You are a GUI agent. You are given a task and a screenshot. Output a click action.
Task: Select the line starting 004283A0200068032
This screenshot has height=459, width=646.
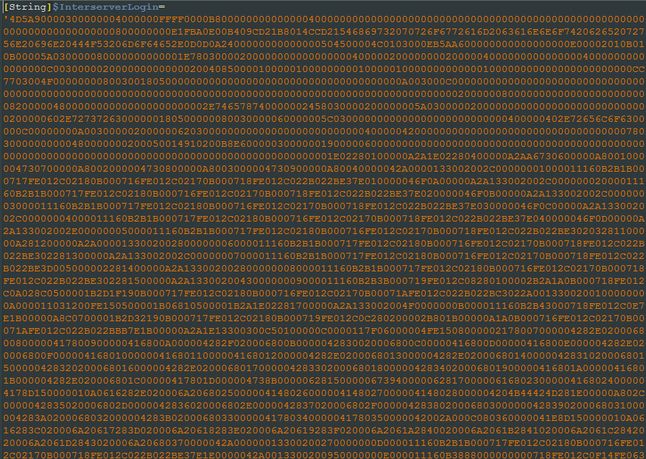click(x=325, y=417)
